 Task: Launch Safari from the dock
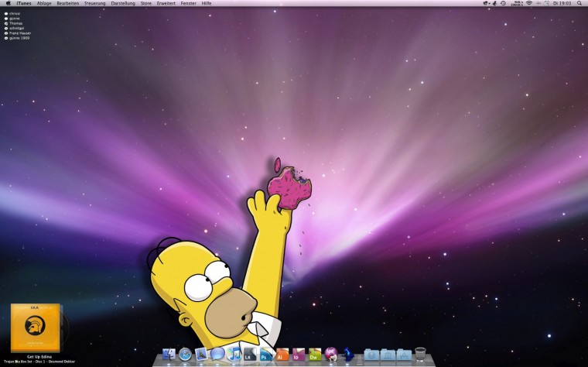pyautogui.click(x=185, y=354)
